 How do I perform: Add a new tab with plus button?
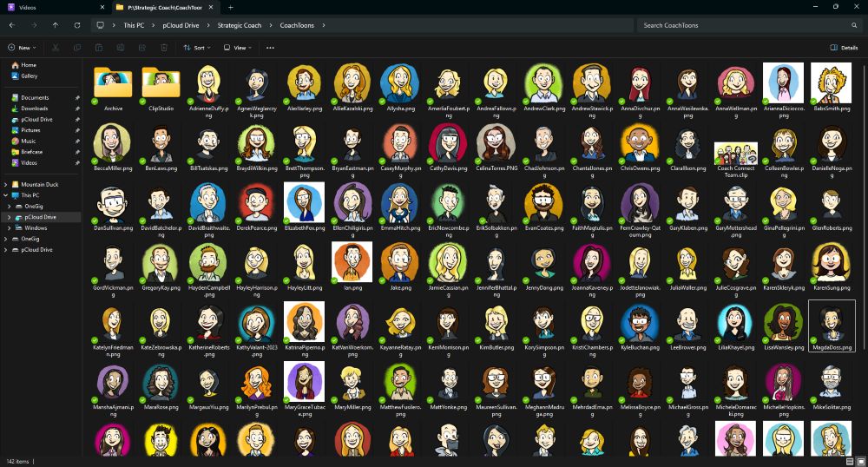230,7
